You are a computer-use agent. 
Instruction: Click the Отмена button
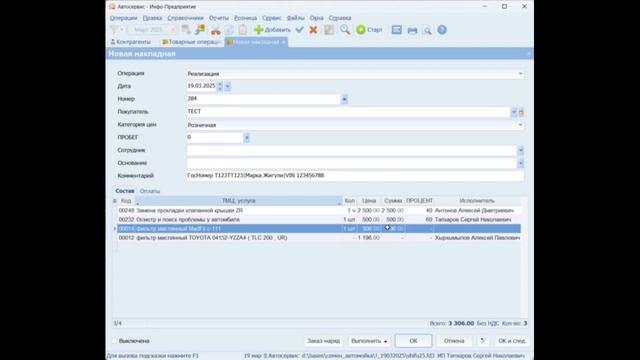[454, 341]
